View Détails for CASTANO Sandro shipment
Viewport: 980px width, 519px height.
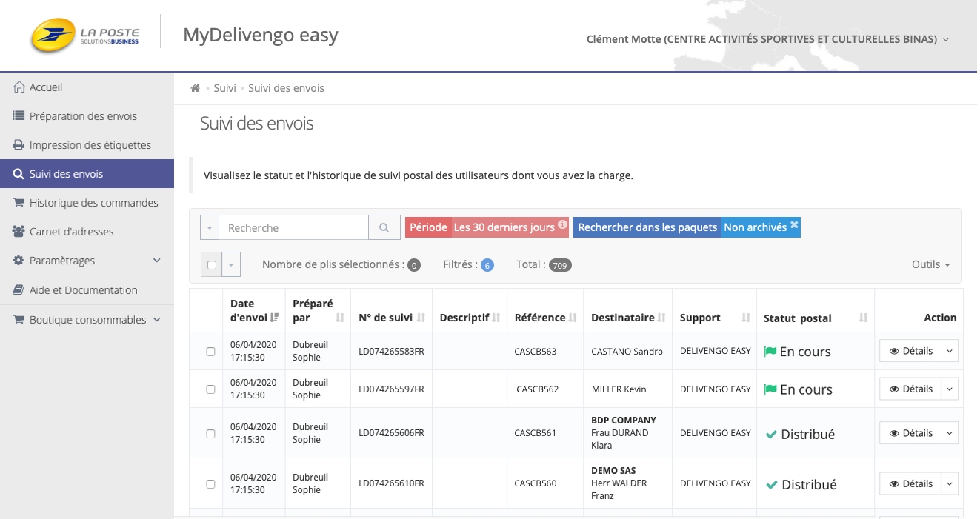[910, 351]
